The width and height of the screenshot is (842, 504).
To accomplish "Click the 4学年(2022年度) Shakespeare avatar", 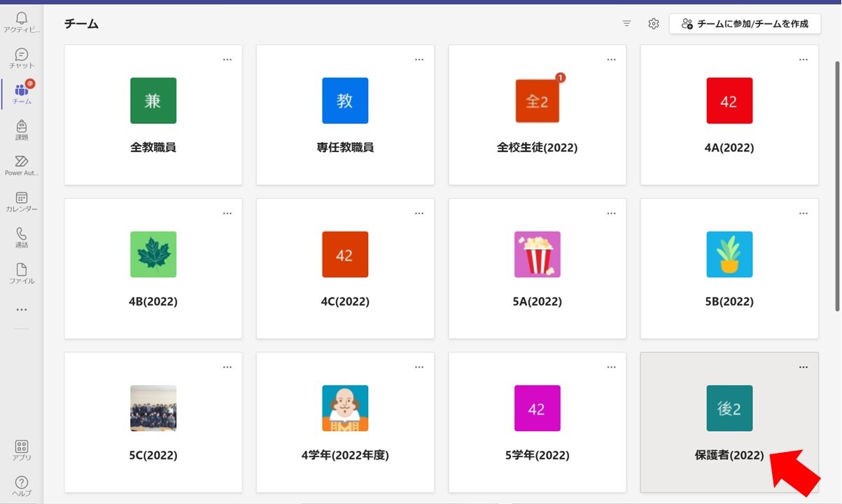I will pyautogui.click(x=345, y=408).
